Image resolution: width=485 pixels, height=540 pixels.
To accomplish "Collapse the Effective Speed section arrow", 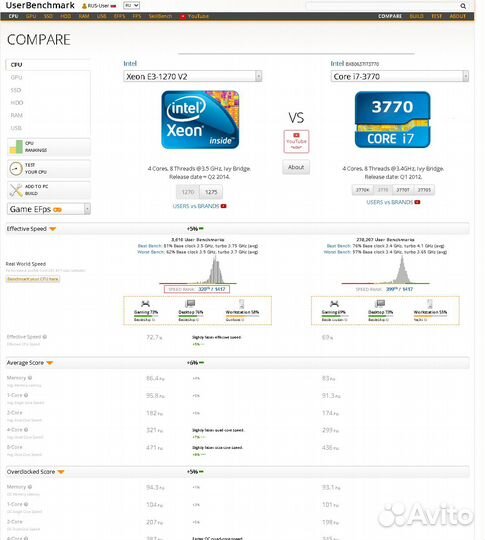I will pos(52,229).
